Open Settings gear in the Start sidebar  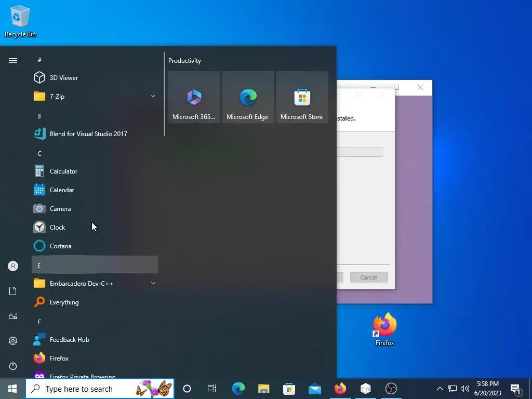tap(13, 341)
